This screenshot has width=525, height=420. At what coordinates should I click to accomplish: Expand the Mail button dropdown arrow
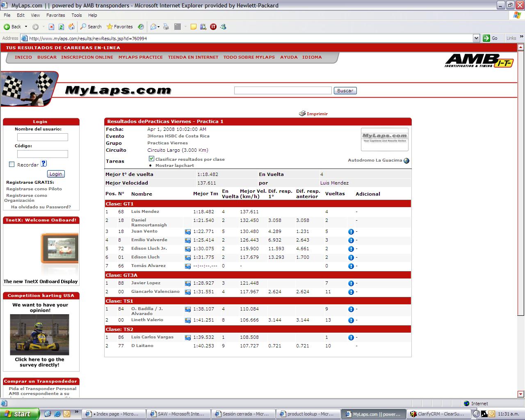point(159,27)
